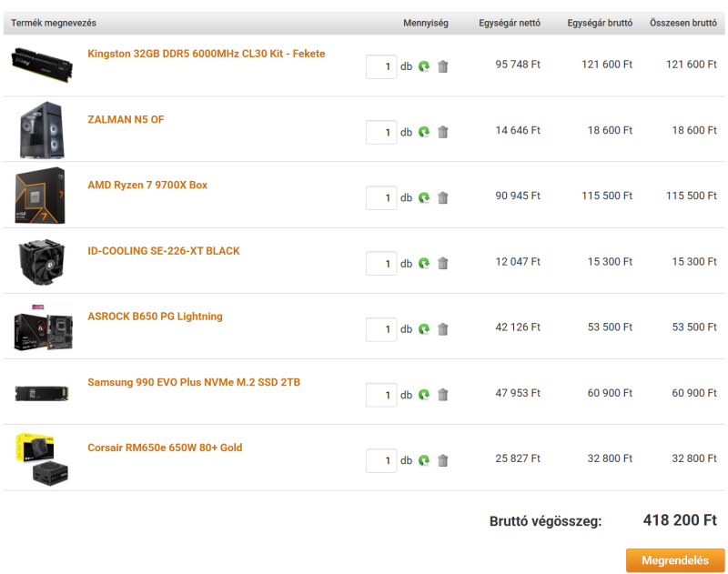
Task: Focus quantity field for Corsair RM650e
Action: click(x=381, y=461)
